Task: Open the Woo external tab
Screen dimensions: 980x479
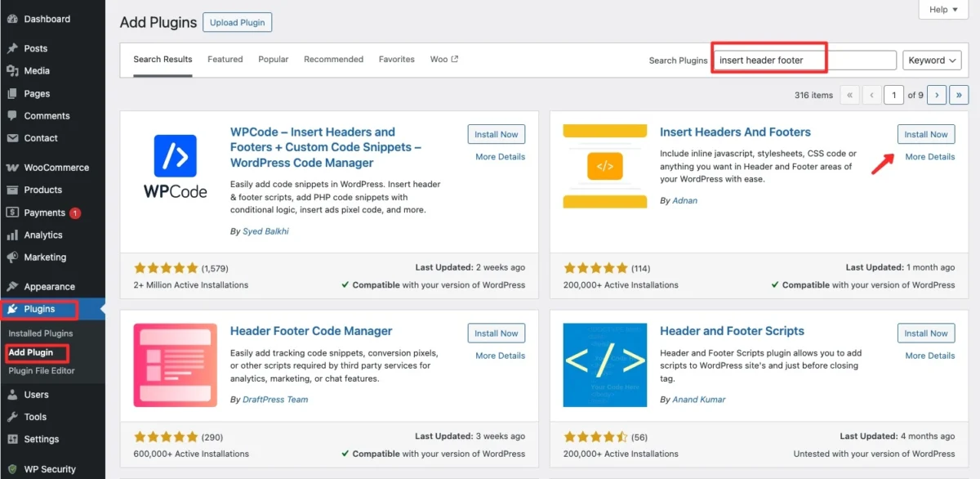Action: [444, 60]
